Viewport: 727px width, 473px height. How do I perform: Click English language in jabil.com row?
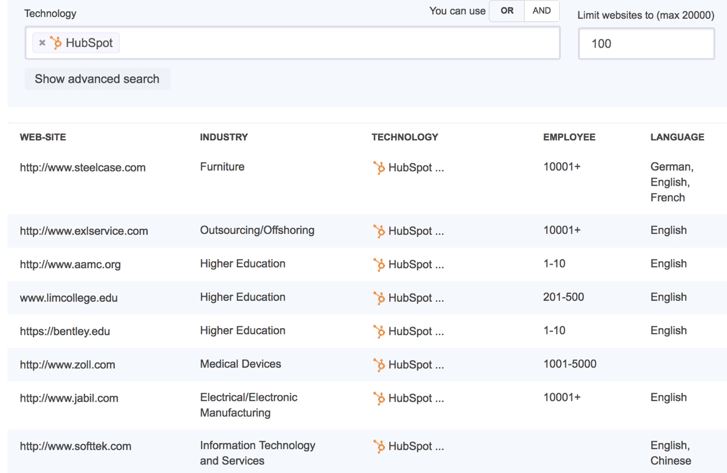[669, 397]
